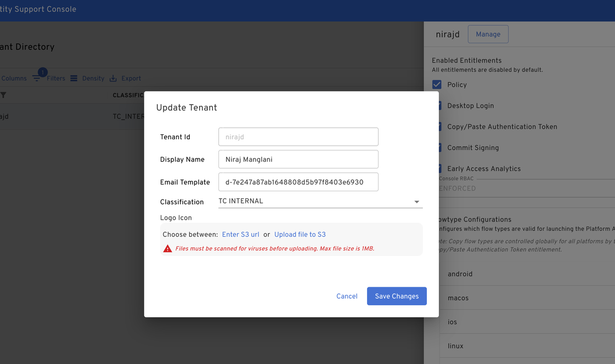Screen dimensions: 615x364
Task: Select the android flowtype row
Action: 527,274
